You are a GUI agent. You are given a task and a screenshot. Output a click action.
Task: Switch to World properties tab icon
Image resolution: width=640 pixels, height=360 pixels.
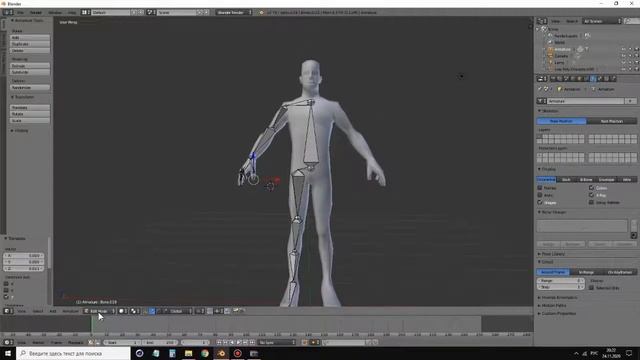click(573, 78)
